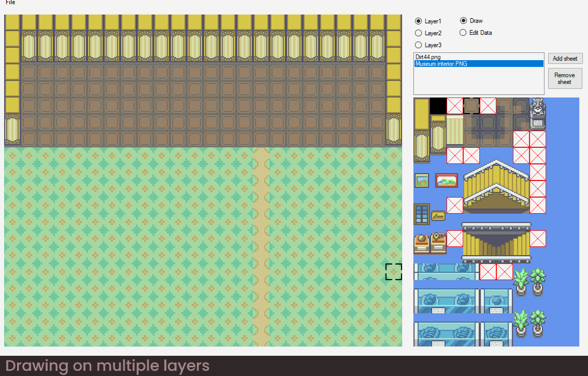Image resolution: width=588 pixels, height=376 pixels.
Task: Select the red X tile right of downward stairwell
Action: coord(537,239)
